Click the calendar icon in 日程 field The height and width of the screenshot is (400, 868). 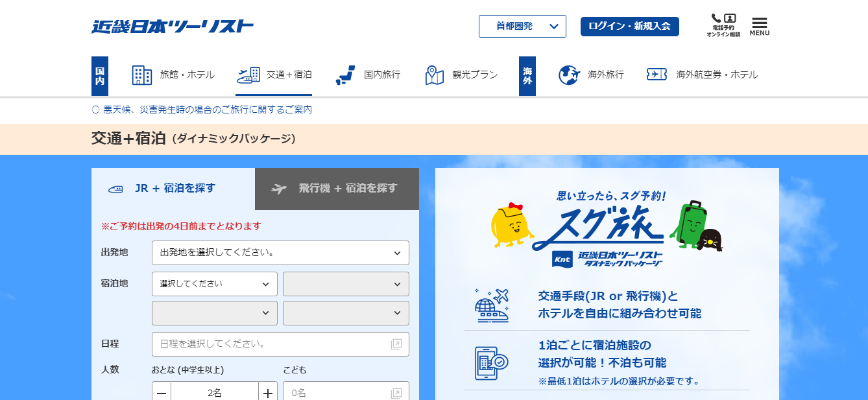(396, 344)
